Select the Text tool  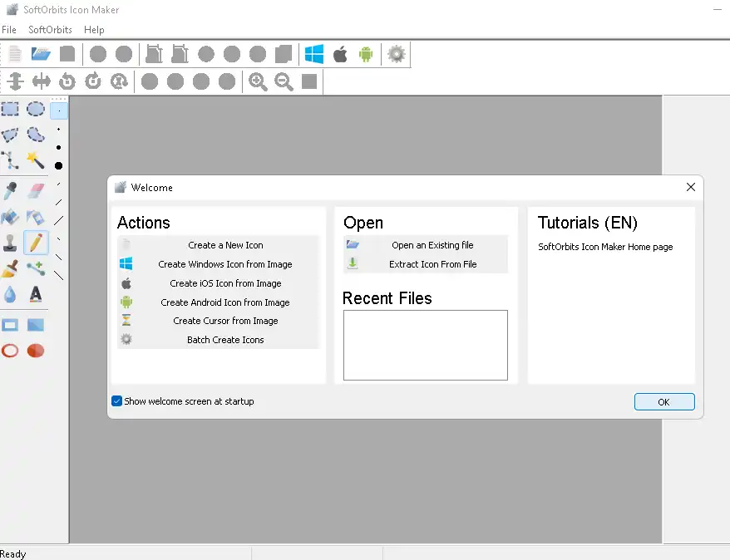coord(34,295)
